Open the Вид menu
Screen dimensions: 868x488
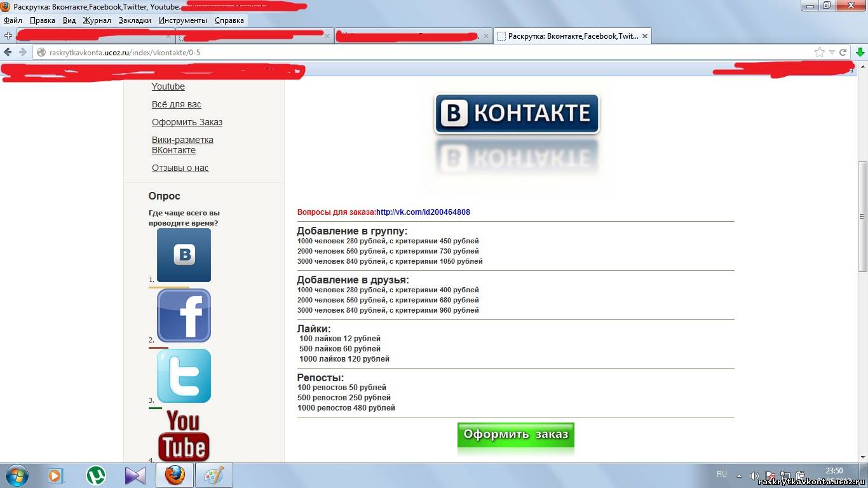click(x=69, y=20)
